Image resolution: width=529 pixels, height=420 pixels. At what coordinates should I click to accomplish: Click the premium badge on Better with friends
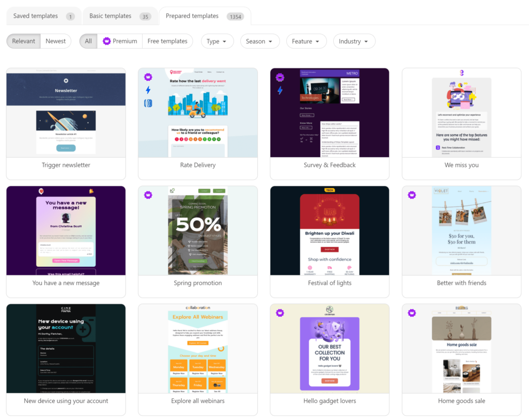coord(412,195)
